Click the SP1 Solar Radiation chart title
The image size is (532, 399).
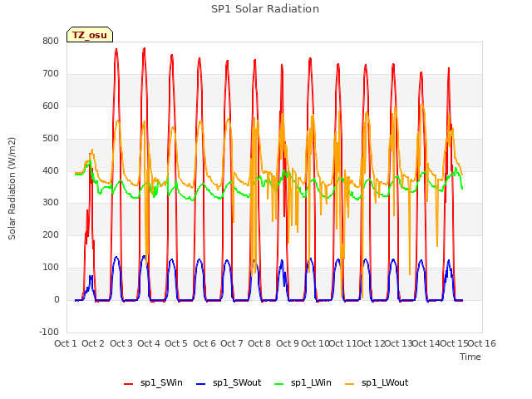265,9
